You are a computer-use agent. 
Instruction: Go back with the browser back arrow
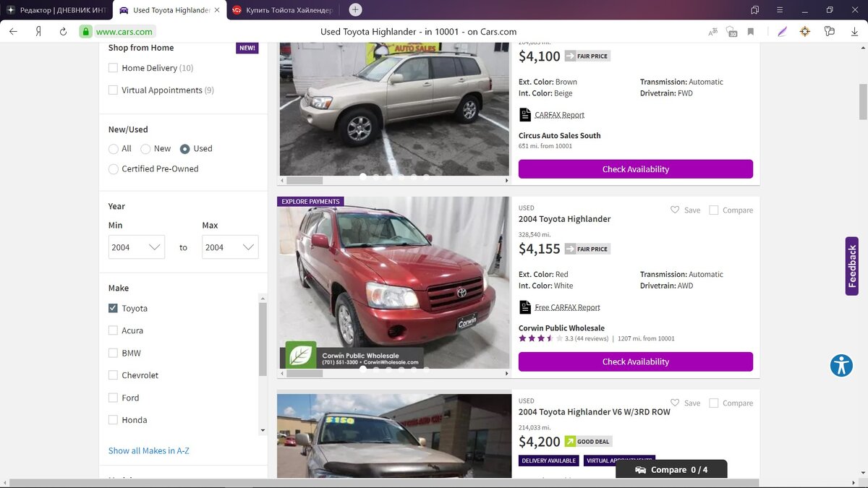tap(13, 31)
